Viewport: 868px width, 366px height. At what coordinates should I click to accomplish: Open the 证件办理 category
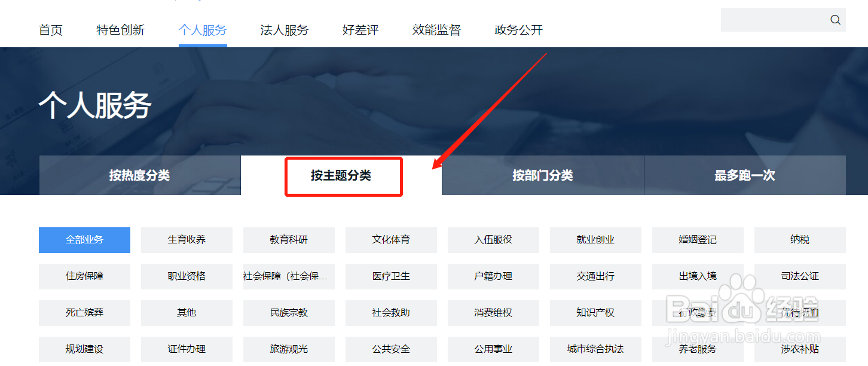tap(187, 349)
